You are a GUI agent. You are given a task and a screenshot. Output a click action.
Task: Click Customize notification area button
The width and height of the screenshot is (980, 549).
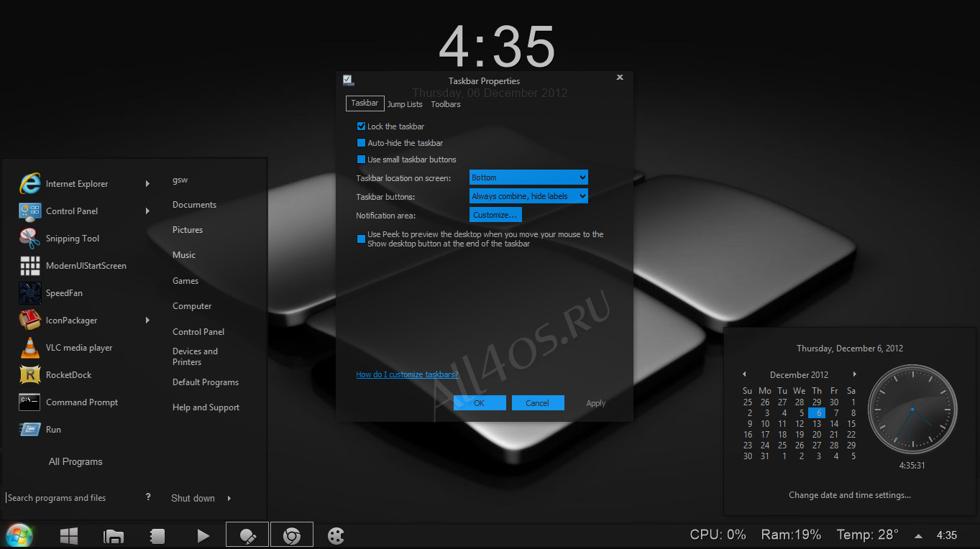pyautogui.click(x=495, y=215)
